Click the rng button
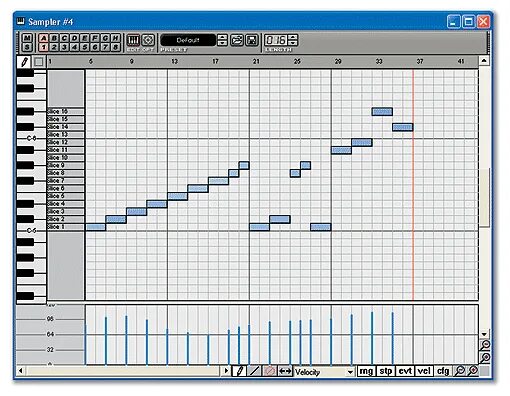This screenshot has width=510, height=396. click(366, 371)
